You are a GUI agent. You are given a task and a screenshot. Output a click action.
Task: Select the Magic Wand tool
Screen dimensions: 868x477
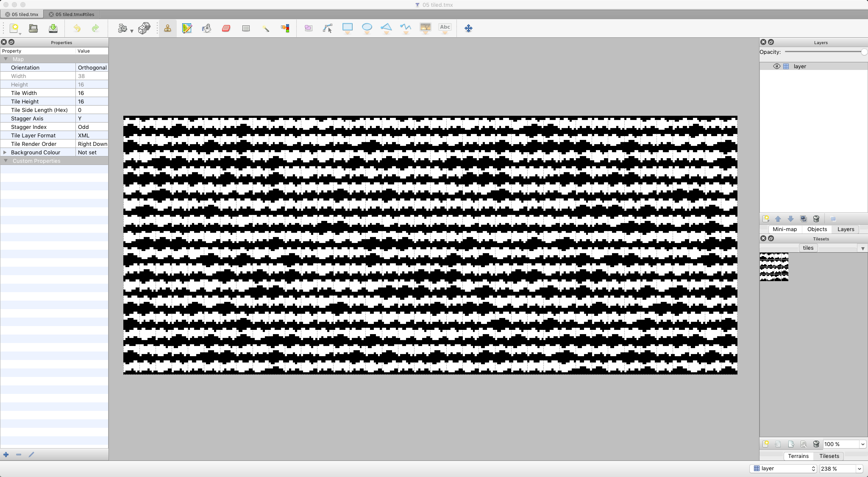(265, 28)
